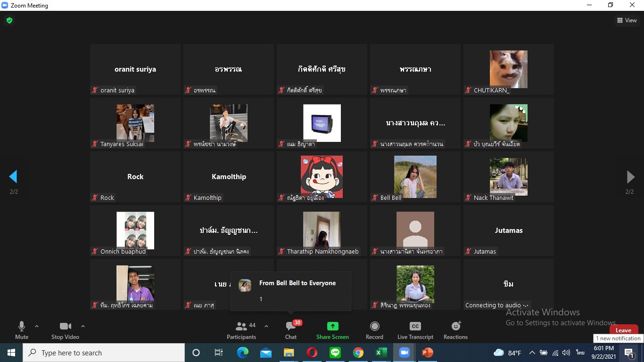Image resolution: width=644 pixels, height=362 pixels.
Task: Open the Chat panel
Action: point(291,330)
